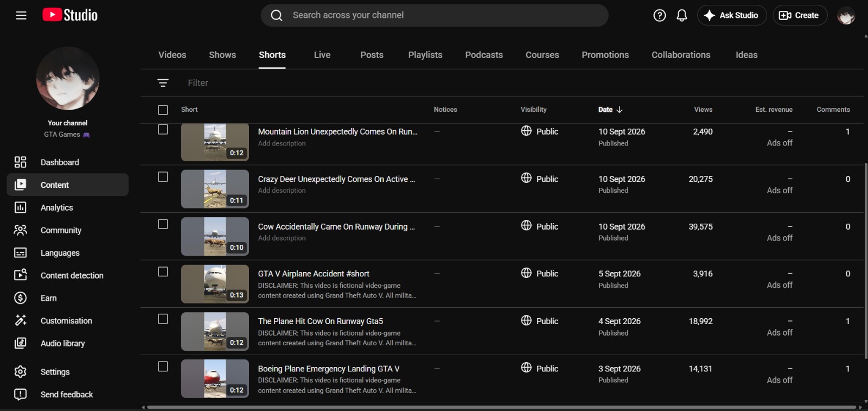
Task: Click Boeing Plane Emergency Landing GTA V title
Action: point(329,369)
